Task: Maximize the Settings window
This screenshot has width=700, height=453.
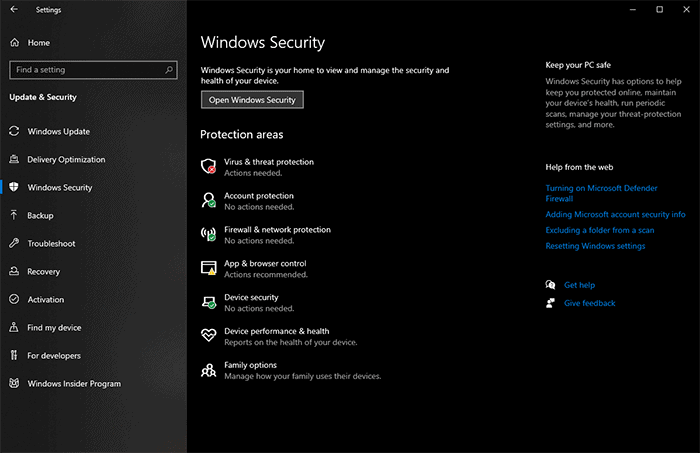Action: click(x=659, y=9)
